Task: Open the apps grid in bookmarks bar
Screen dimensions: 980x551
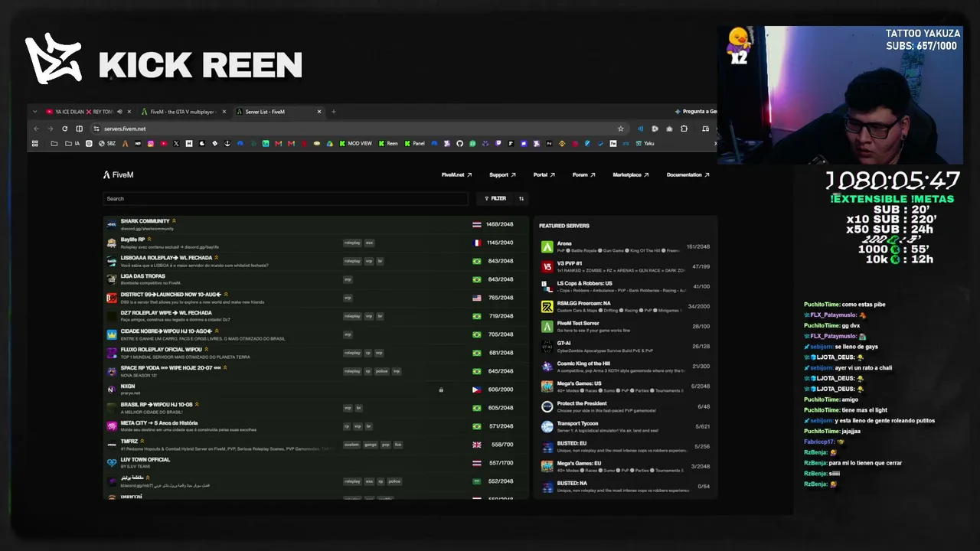Action: click(x=34, y=143)
